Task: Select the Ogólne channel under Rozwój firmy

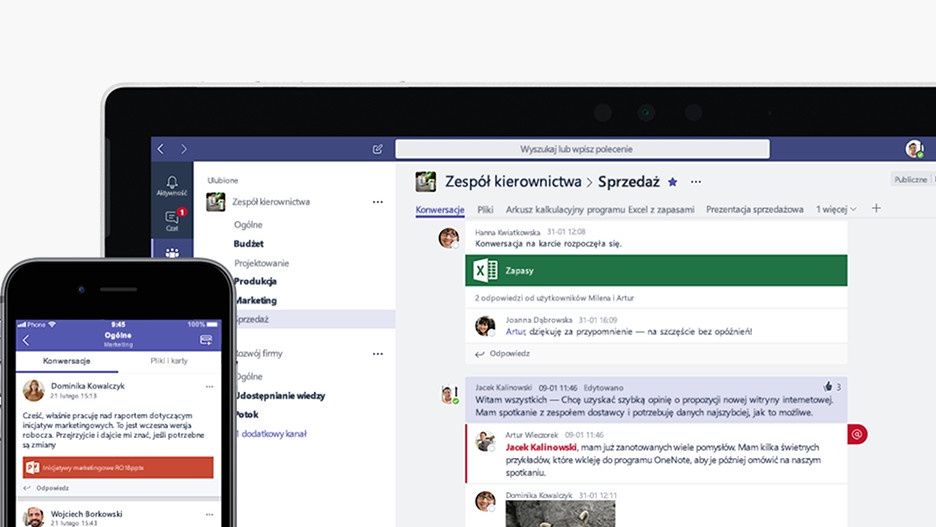Action: click(x=249, y=377)
